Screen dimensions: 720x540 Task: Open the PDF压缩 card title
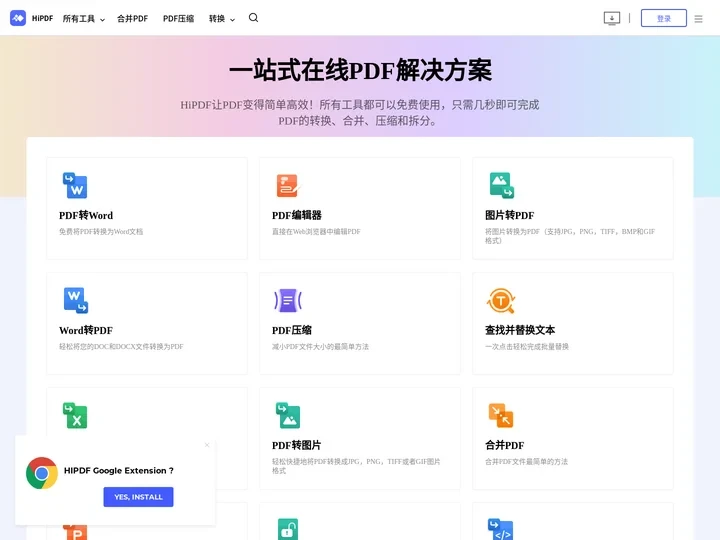pos(292,330)
